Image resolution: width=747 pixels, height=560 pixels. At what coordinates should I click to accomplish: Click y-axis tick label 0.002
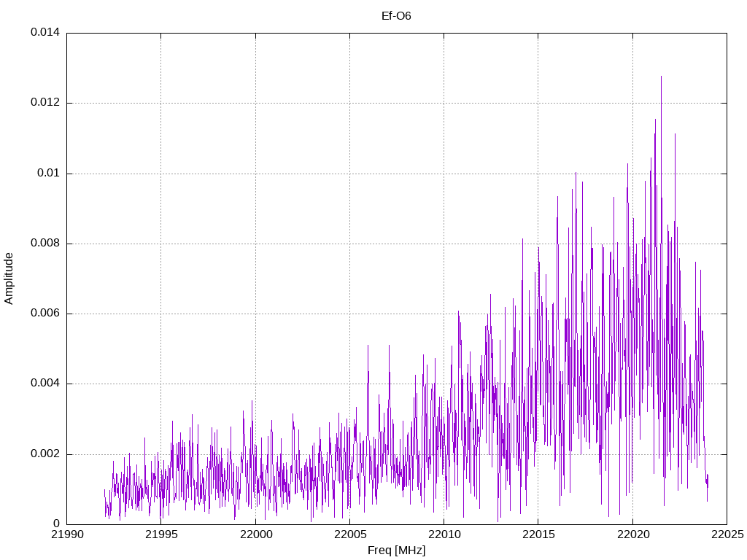point(45,454)
